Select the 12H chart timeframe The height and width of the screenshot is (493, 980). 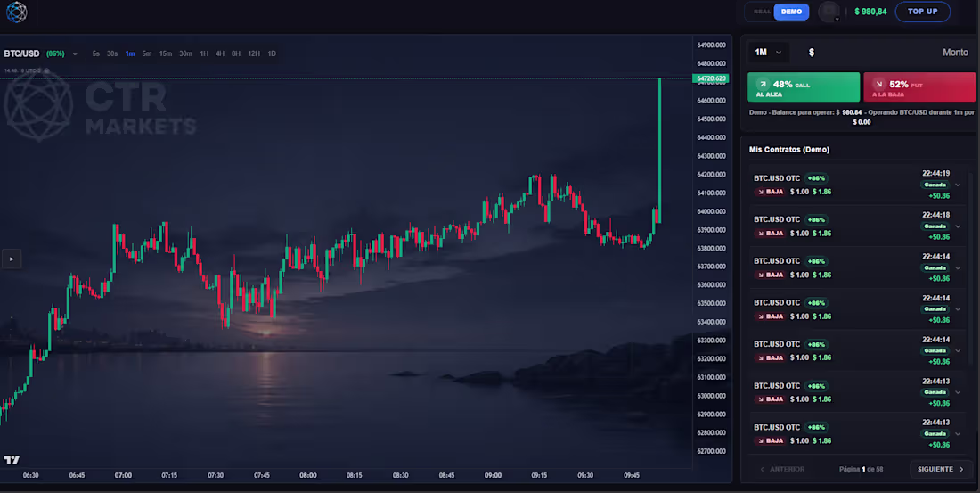(254, 53)
